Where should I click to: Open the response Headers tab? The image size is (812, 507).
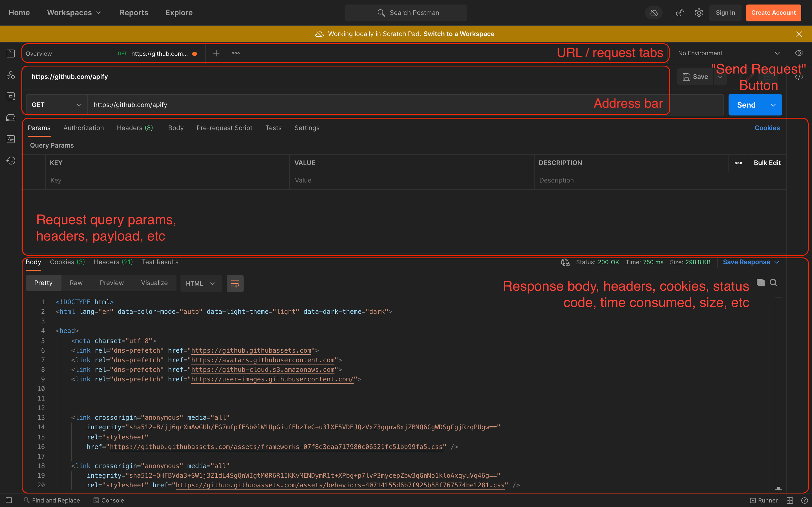click(x=106, y=262)
